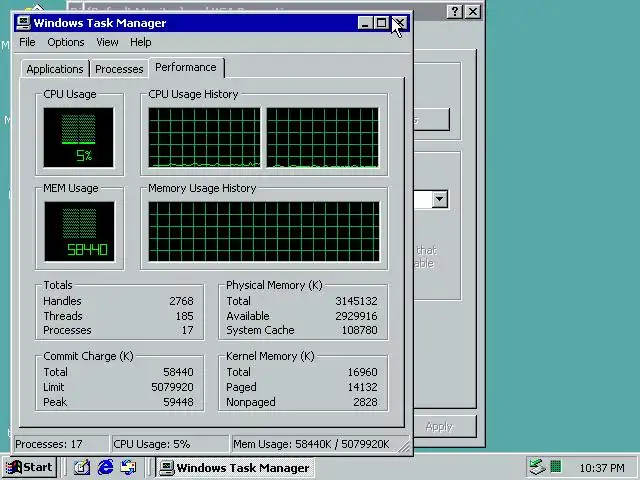The image size is (640, 480).
Task: Close the background dialog window
Action: pyautogui.click(x=473, y=11)
